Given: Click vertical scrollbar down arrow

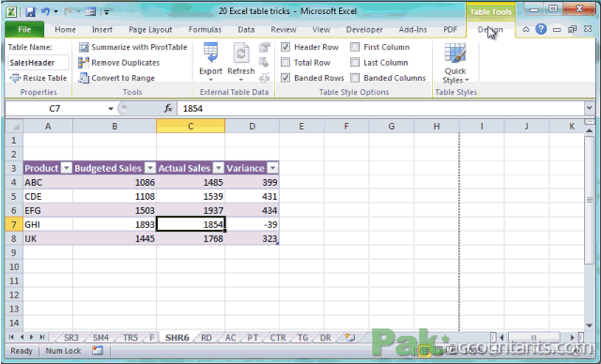Looking at the screenshot, I should point(590,326).
